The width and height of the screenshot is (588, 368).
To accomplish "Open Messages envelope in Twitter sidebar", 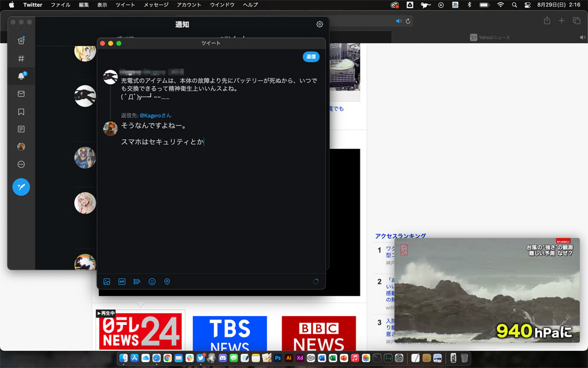I will (21, 94).
